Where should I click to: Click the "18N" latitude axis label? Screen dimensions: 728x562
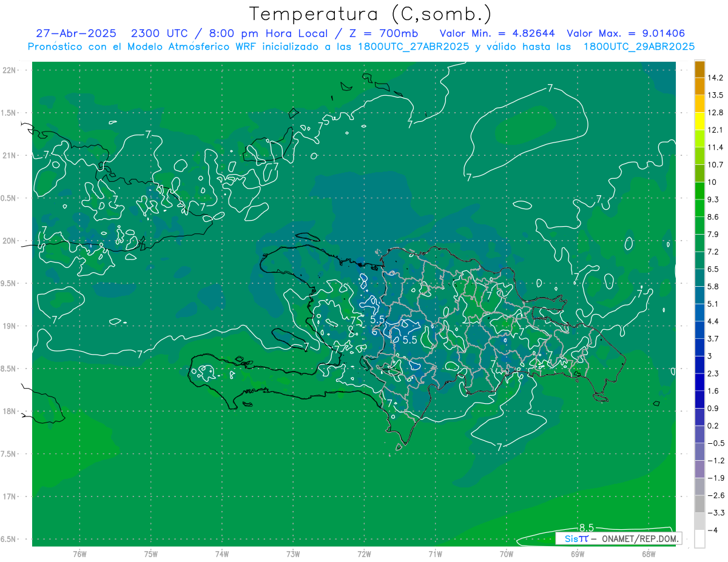point(10,412)
